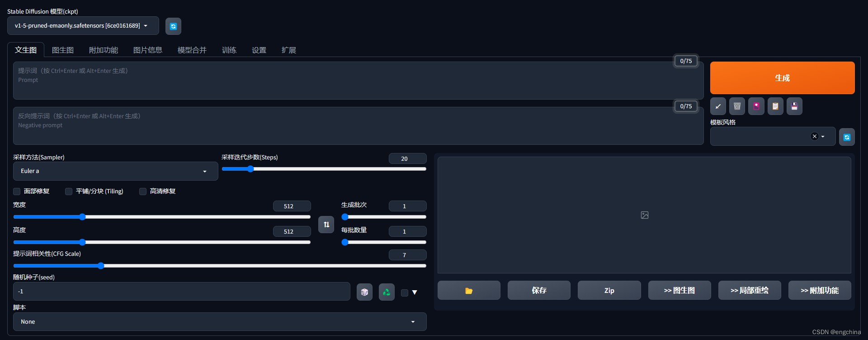Viewport: 868px width, 340px height.
Task: Click the 每批数量 number box showing 1
Action: point(407,231)
